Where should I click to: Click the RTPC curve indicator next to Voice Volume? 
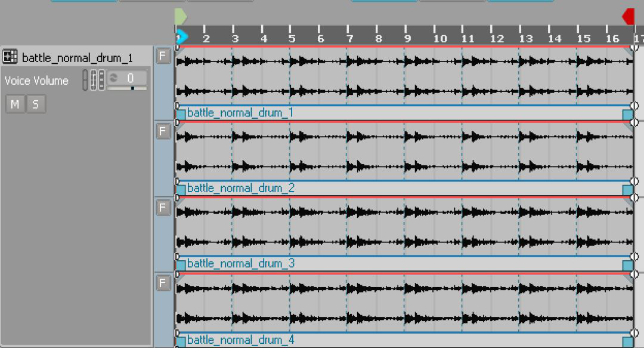point(94,80)
